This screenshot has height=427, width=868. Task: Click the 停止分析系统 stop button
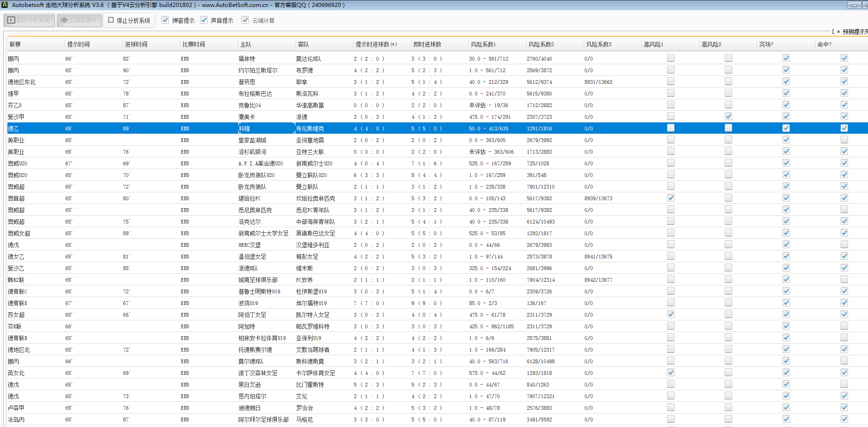pyautogui.click(x=129, y=20)
